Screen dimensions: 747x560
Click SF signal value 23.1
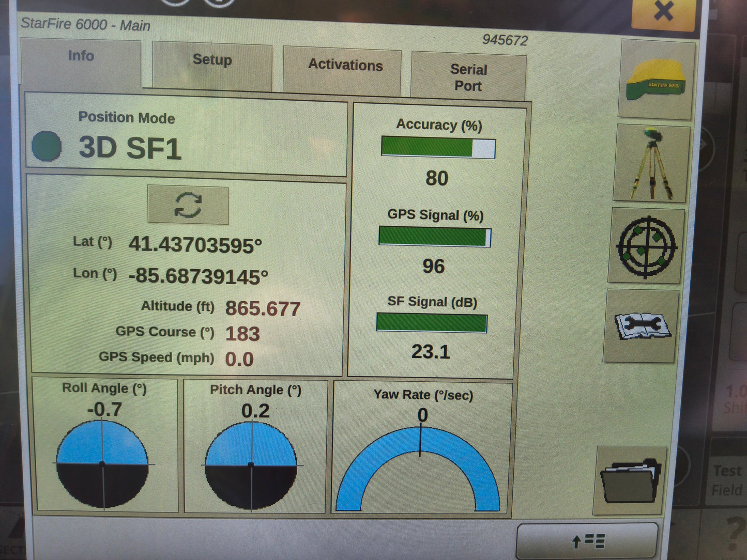431,352
